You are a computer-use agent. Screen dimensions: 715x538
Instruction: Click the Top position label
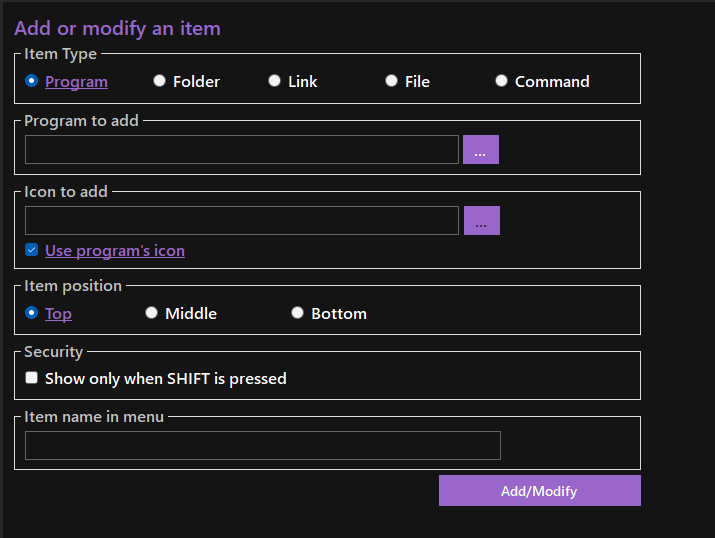pyautogui.click(x=58, y=314)
